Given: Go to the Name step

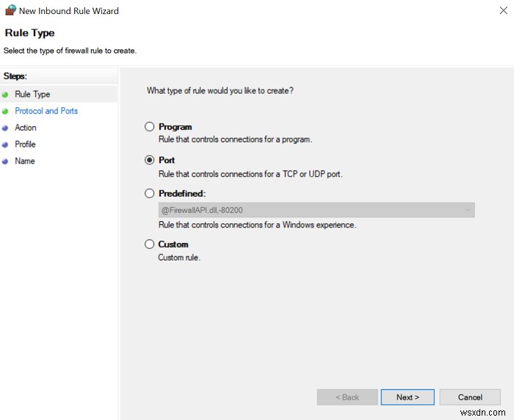Looking at the screenshot, I should coord(25,161).
